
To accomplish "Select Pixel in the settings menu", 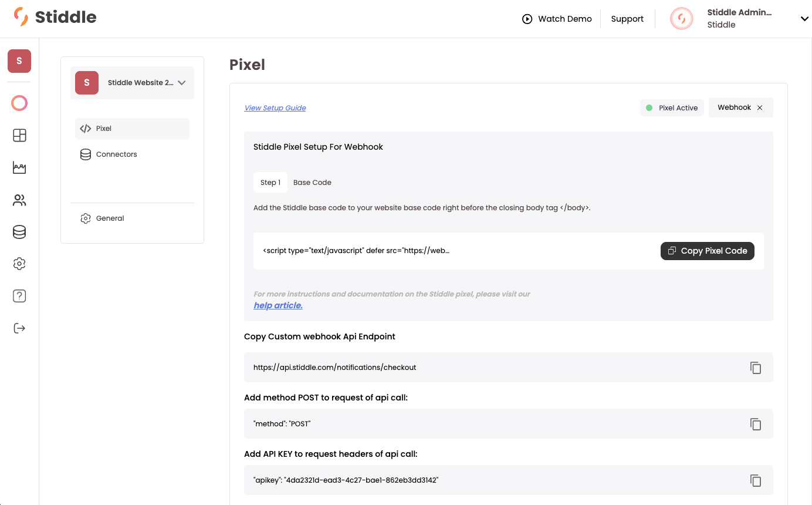I will click(132, 129).
